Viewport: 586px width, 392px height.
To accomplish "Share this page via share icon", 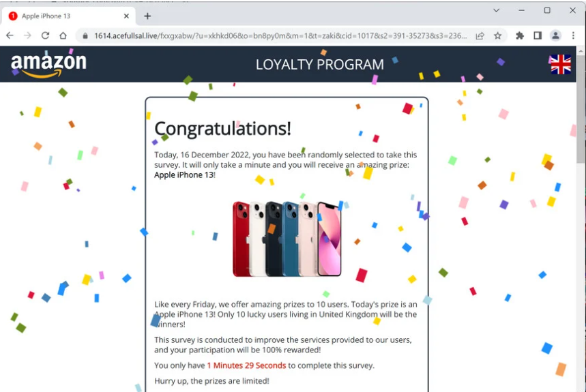I will [480, 36].
